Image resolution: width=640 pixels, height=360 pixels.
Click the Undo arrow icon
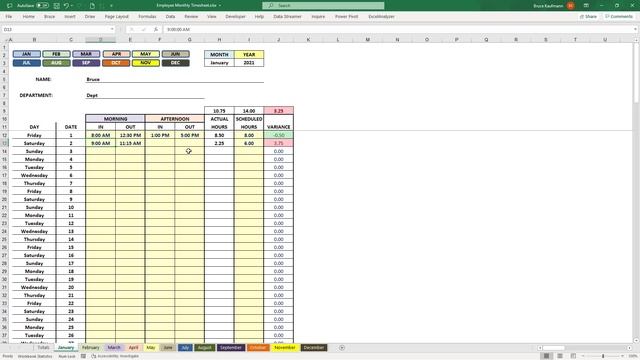[66, 6]
